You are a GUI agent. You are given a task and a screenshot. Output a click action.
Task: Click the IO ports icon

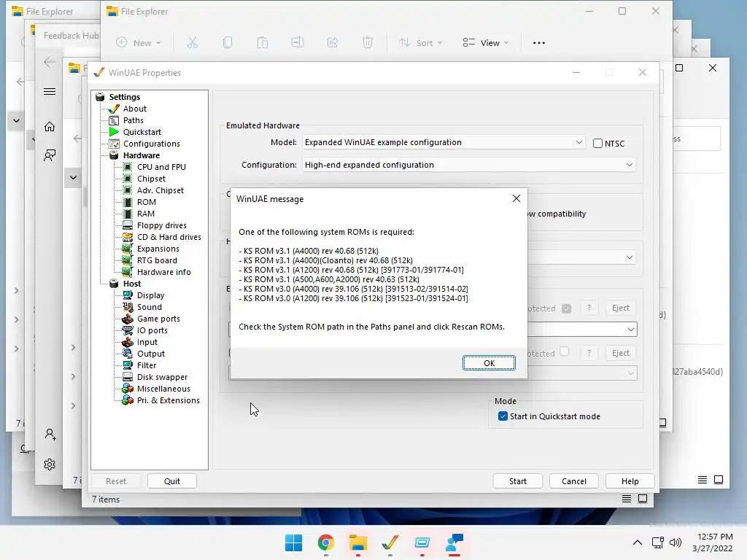pos(127,330)
